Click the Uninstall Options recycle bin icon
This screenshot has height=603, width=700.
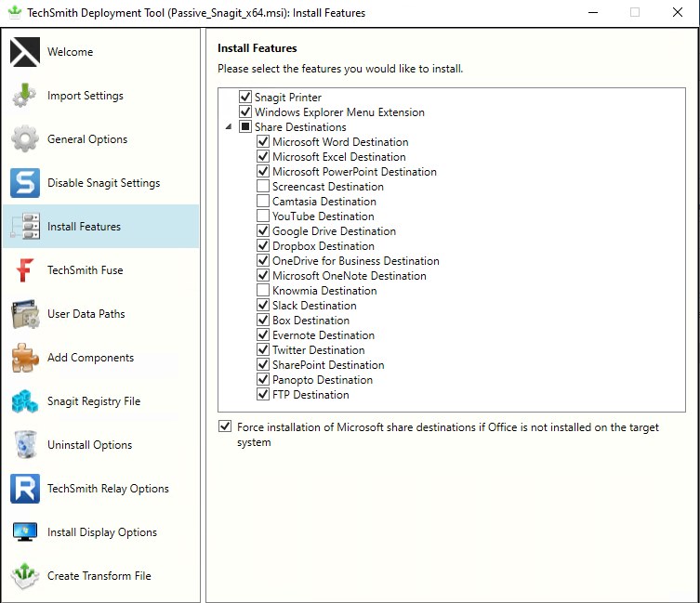(x=25, y=444)
